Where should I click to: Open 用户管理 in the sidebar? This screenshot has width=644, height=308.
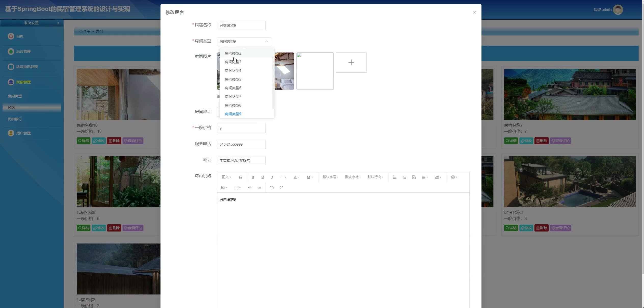[x=23, y=133]
